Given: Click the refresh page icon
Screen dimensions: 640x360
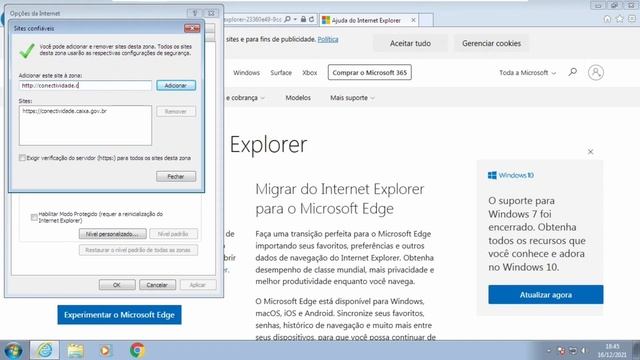Looking at the screenshot, I should 311,20.
